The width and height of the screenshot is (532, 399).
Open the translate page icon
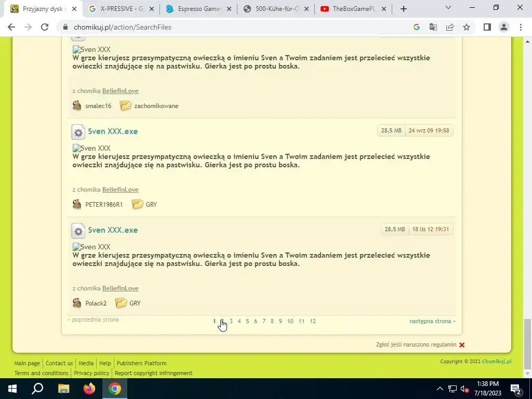433,27
